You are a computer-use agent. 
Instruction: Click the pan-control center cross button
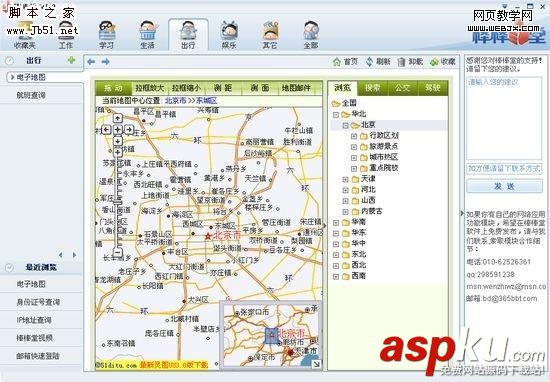tap(118, 130)
